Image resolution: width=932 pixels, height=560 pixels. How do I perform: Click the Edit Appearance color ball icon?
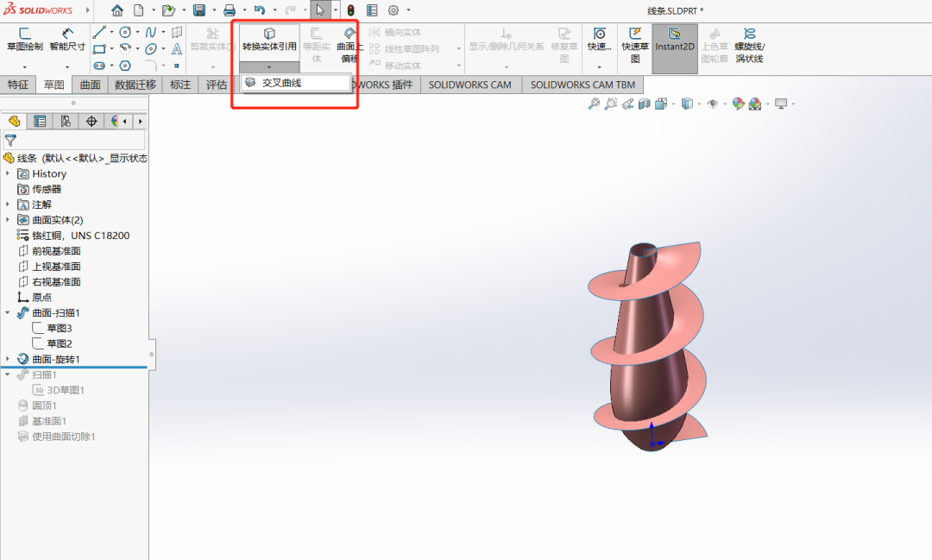tap(738, 104)
